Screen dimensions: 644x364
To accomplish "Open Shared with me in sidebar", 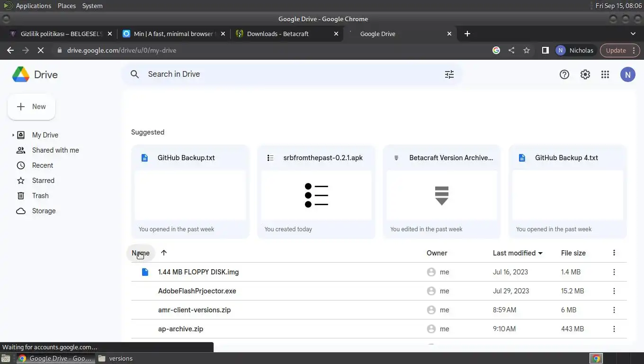I will [55, 150].
